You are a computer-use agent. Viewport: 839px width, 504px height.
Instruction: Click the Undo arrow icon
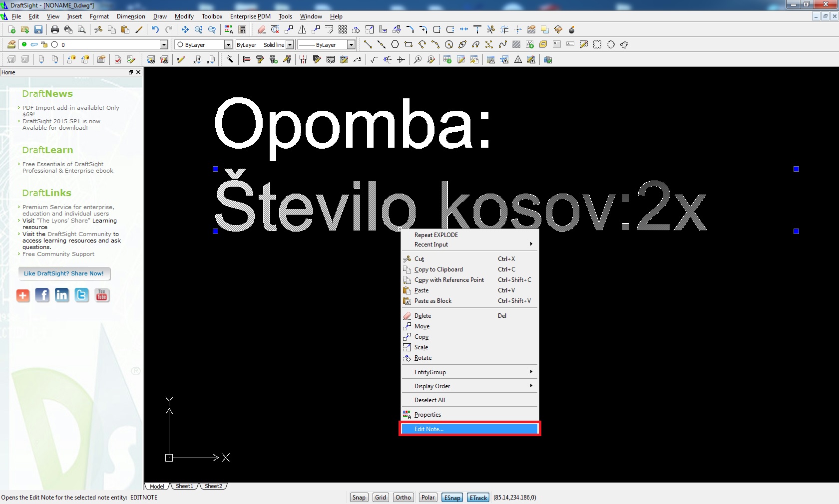[155, 30]
